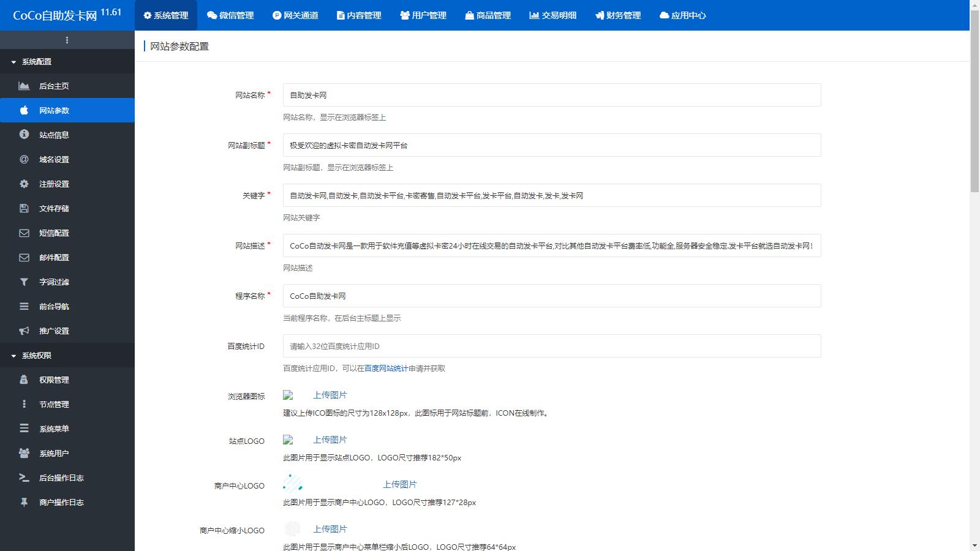The image size is (980, 551).
Task: Click the apple icon beside 网站参数
Action: 23,110
